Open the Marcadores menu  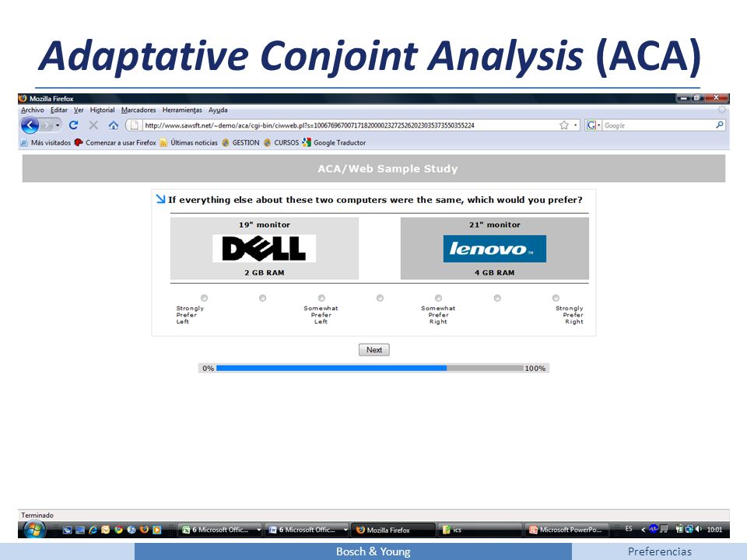[139, 110]
